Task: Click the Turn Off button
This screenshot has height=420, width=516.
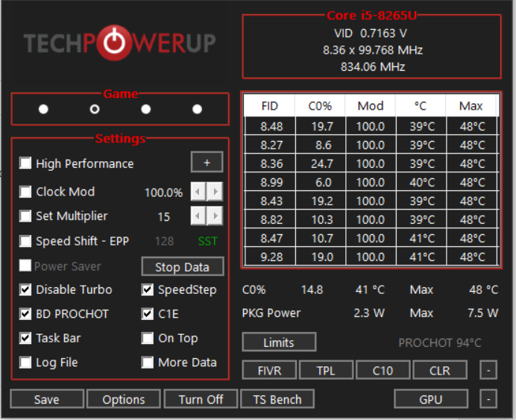Action: [x=201, y=399]
